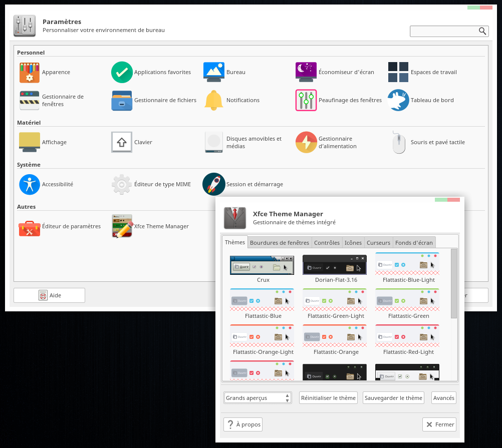Image resolution: width=502 pixels, height=448 pixels.
Task: Open Session et démarrage rocket icon
Action: click(x=214, y=185)
